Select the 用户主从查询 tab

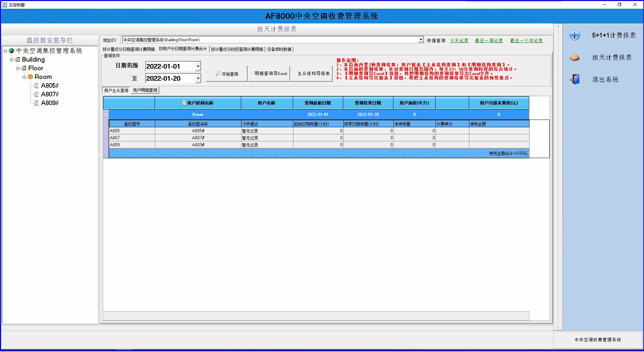[116, 90]
